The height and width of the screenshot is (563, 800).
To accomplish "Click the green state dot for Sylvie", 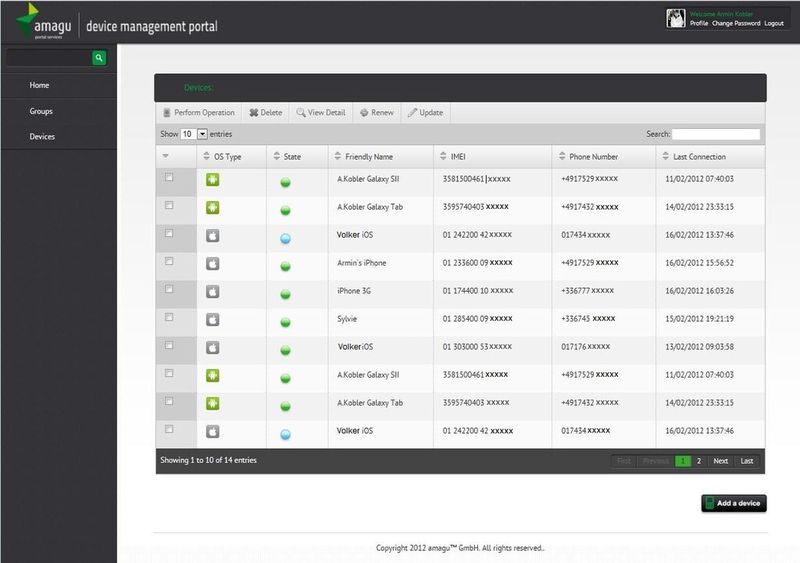I will 286,322.
